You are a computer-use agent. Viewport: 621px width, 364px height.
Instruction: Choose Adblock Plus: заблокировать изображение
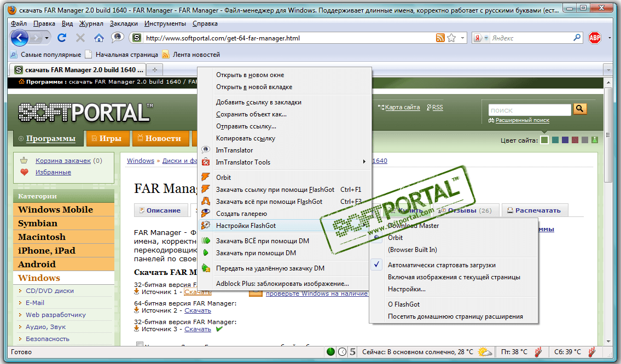[x=284, y=283]
